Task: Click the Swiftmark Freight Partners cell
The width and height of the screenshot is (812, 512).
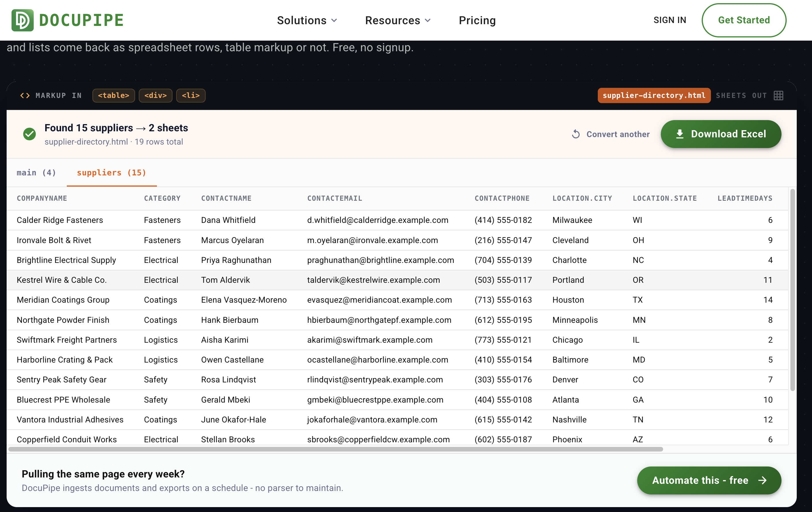Action: pyautogui.click(x=67, y=340)
